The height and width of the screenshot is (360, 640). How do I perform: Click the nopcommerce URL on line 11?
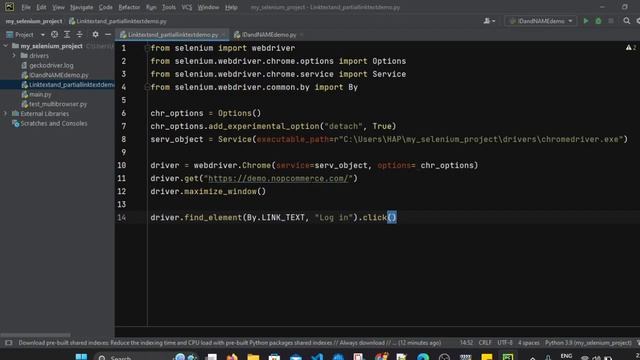278,178
